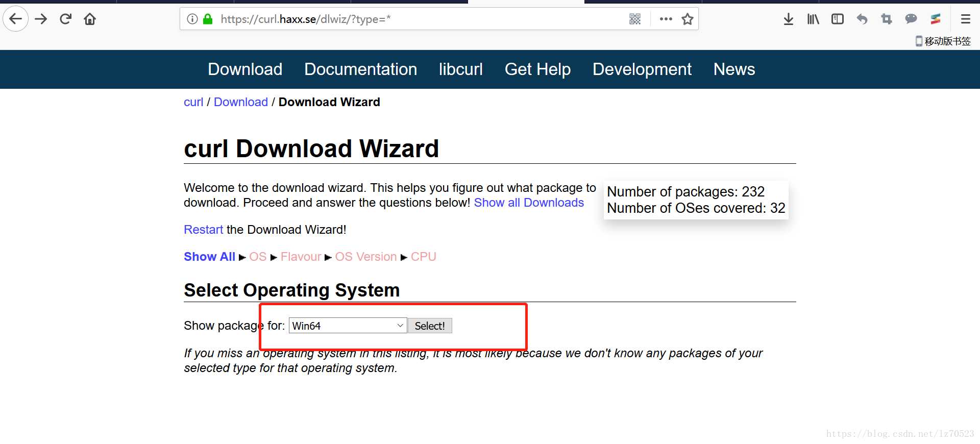Click the 'Select Operating System' heading
This screenshot has height=444, width=980.
[292, 290]
